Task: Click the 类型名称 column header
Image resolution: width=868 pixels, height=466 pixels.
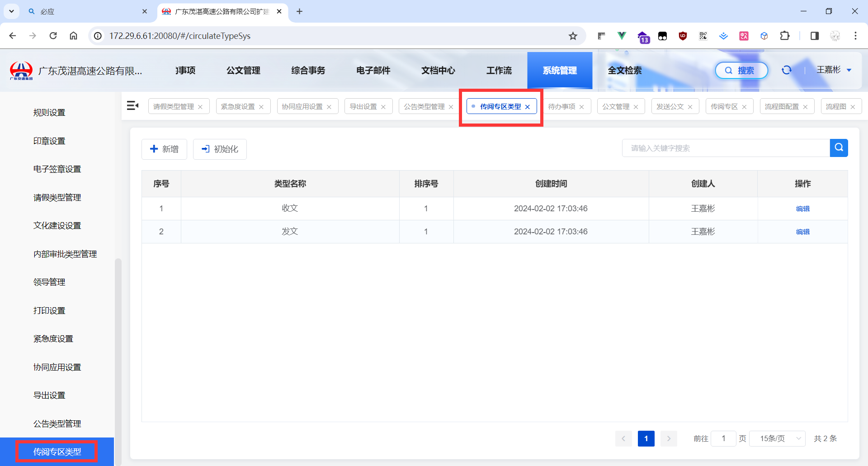Action: (x=290, y=184)
